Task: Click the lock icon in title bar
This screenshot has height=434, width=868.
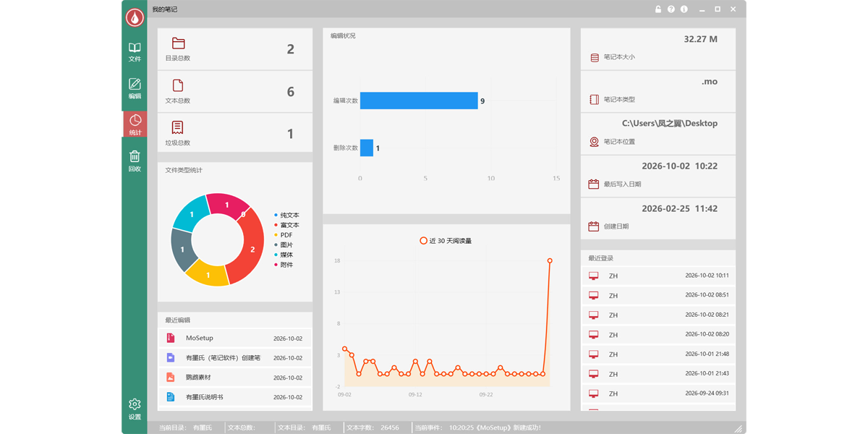Action: (x=658, y=9)
